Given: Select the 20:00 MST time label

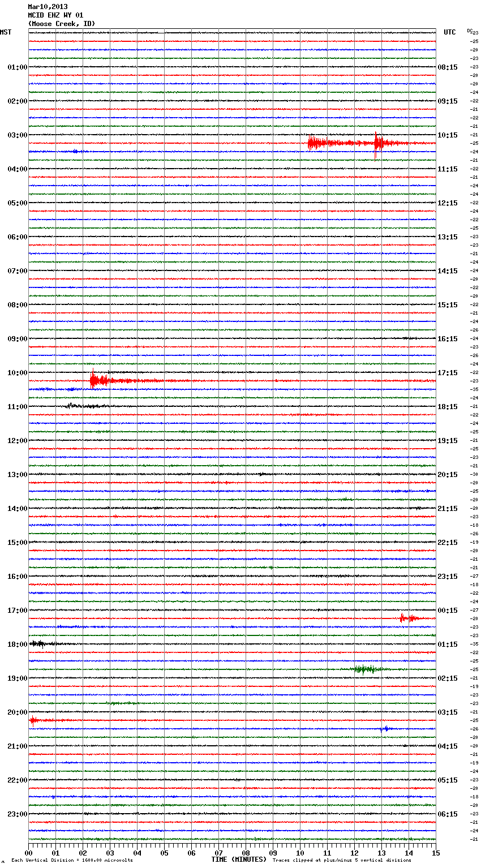Looking at the screenshot, I should point(18,712).
